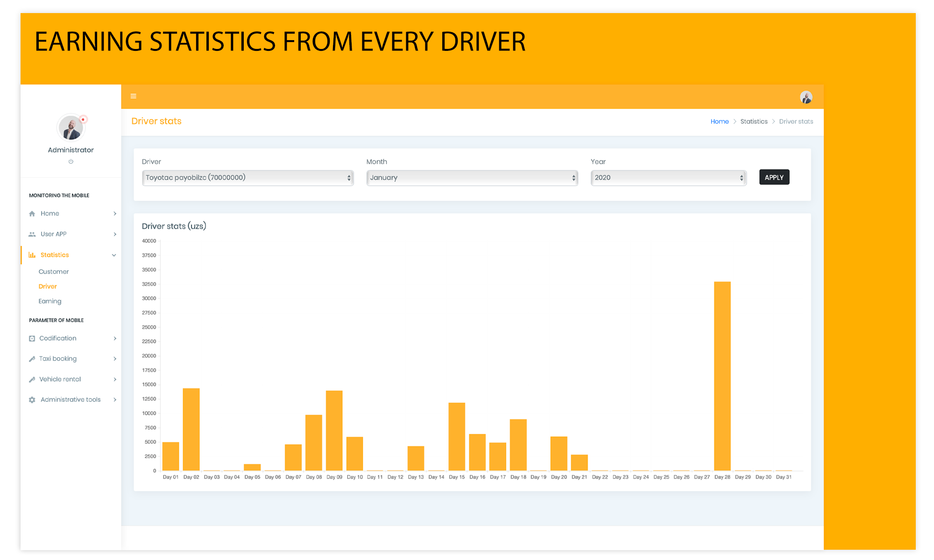Click the 40000 y-axis label
The width and height of the screenshot is (934, 560).
click(x=149, y=241)
